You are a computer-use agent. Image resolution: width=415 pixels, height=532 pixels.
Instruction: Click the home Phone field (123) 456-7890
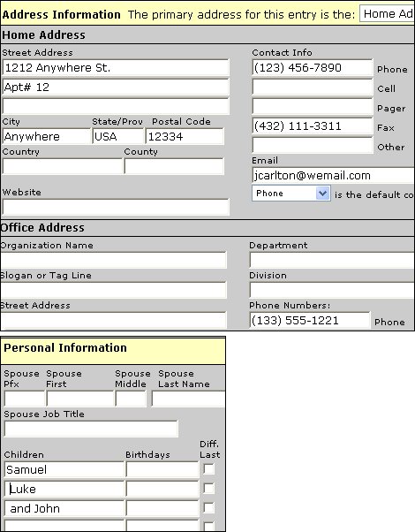pyautogui.click(x=313, y=67)
